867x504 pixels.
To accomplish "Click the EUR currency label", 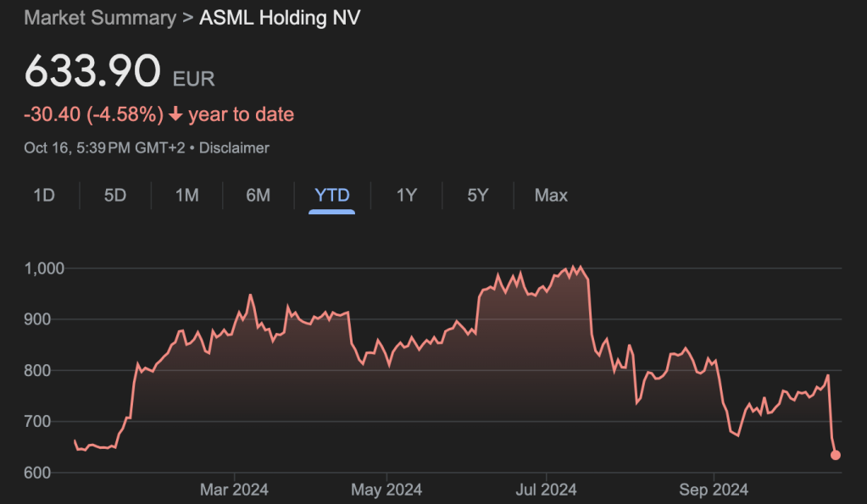I will click(x=194, y=80).
